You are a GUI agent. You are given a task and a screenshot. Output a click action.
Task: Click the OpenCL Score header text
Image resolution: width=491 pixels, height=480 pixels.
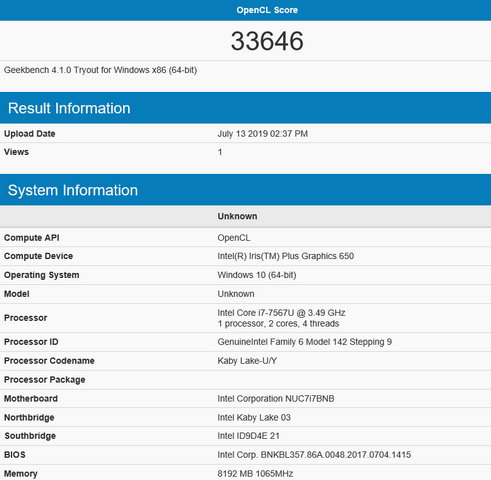(x=267, y=10)
